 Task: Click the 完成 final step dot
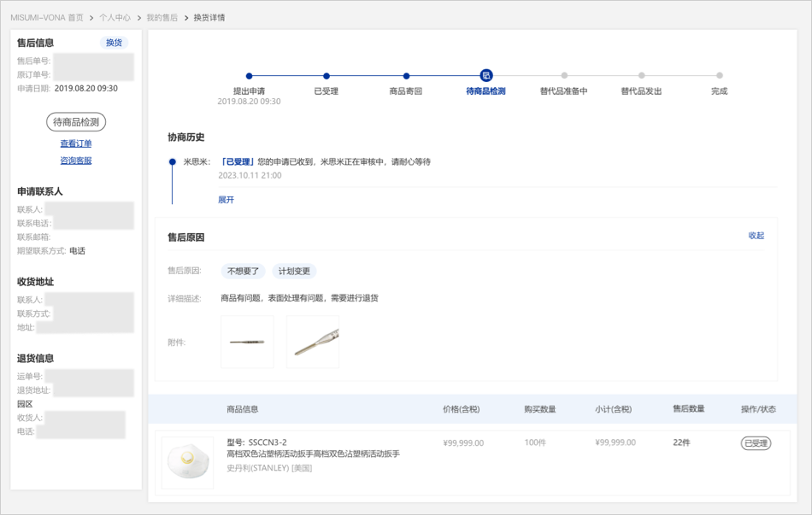pos(720,76)
